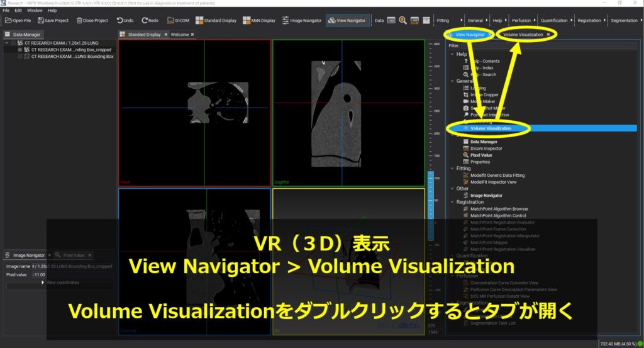
Task: Redo the last undone action
Action: [x=150, y=21]
